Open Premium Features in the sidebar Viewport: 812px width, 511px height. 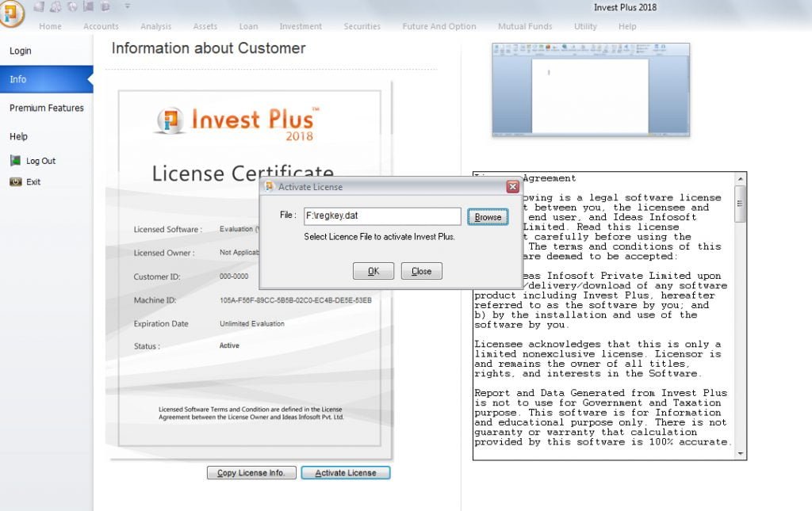point(47,108)
